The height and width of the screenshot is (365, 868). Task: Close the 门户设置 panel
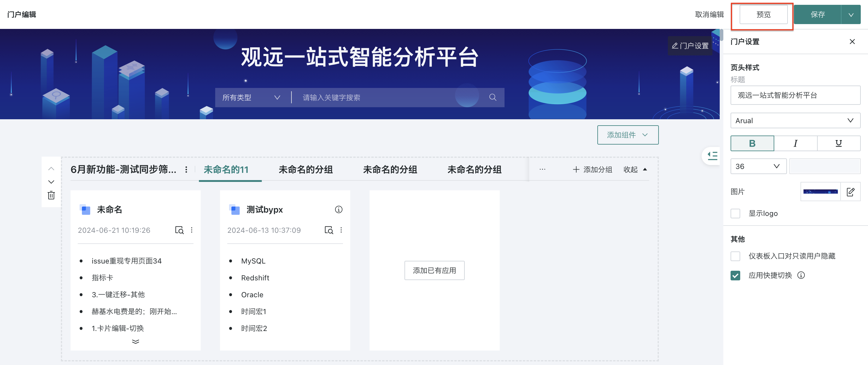pyautogui.click(x=852, y=42)
